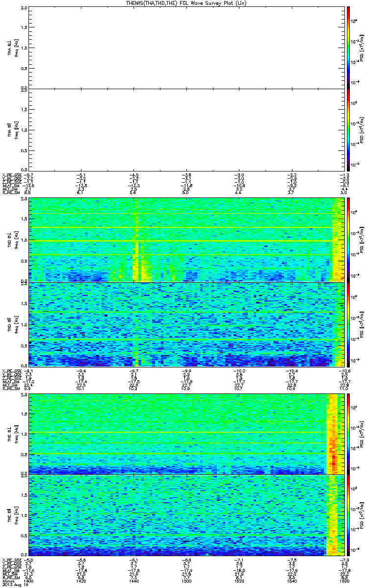This screenshot has width=368, height=588.
Task: Click the color bar beside the THD B-perp panel
Action: pos(348,241)
